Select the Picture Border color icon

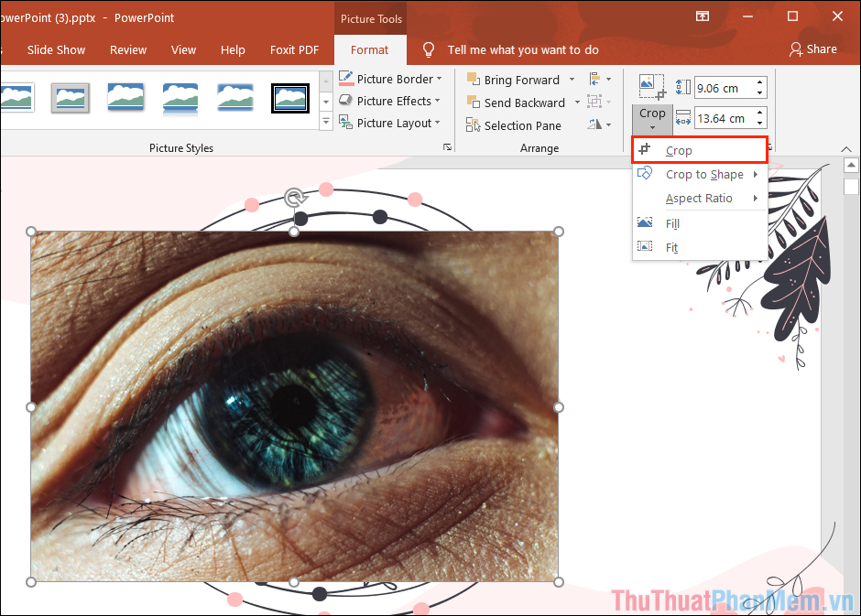click(x=345, y=79)
